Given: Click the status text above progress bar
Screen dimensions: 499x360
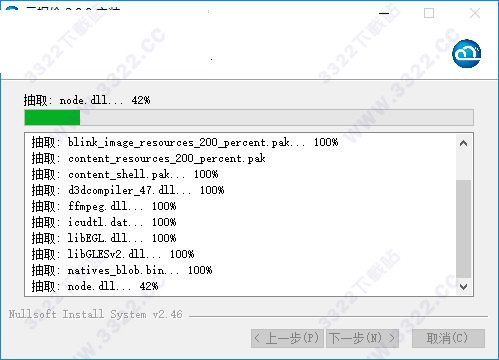Looking at the screenshot, I should coord(87,100).
